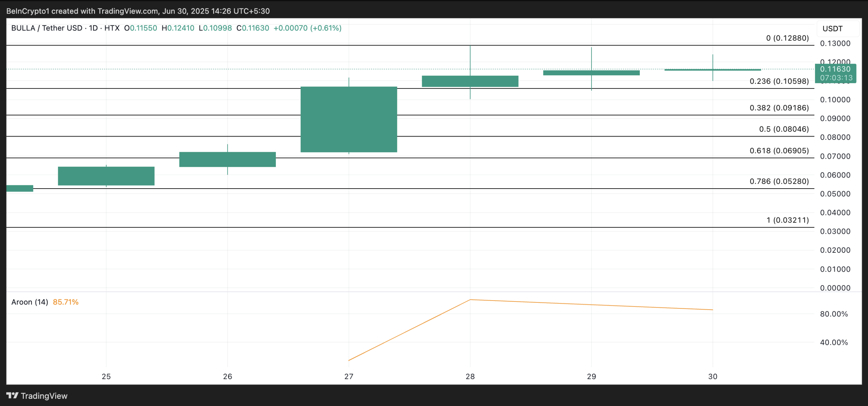Select the 0.786 (0.05280) Fibonacci label
The image size is (868, 406).
point(779,181)
